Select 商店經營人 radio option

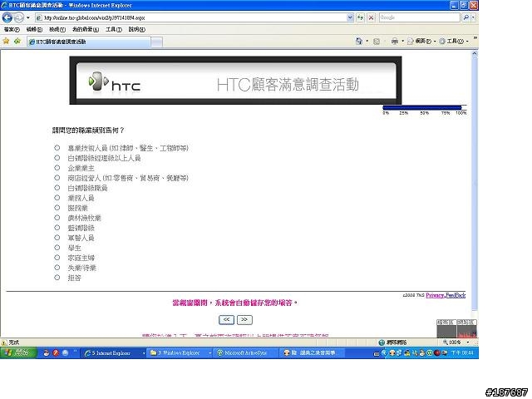point(57,178)
